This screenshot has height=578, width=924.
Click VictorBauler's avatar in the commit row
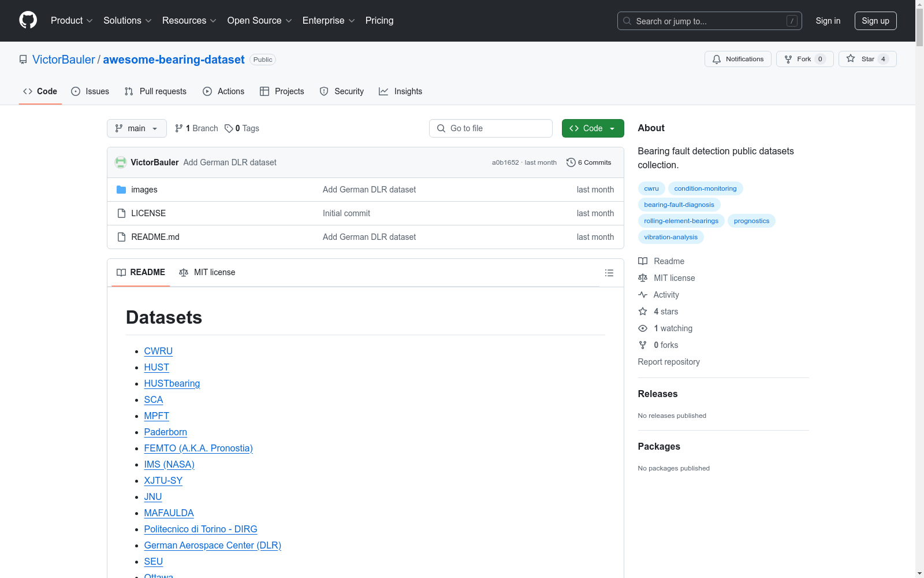121,162
